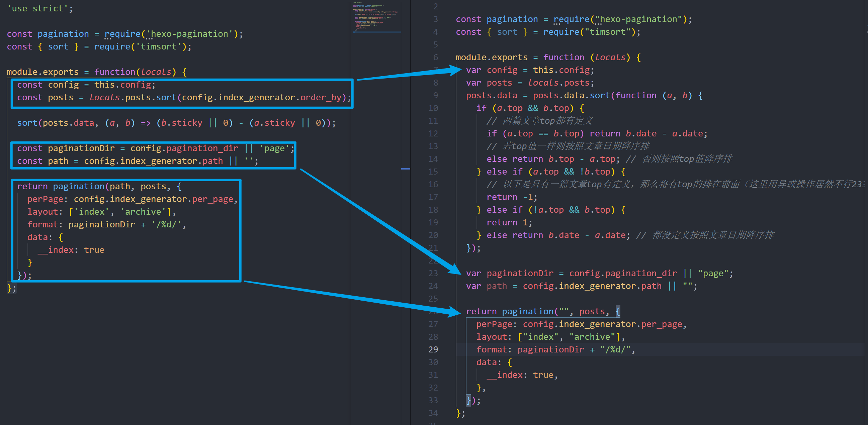Click "__index: true" without trailing comma in left editor
The image size is (868, 425).
pos(71,250)
